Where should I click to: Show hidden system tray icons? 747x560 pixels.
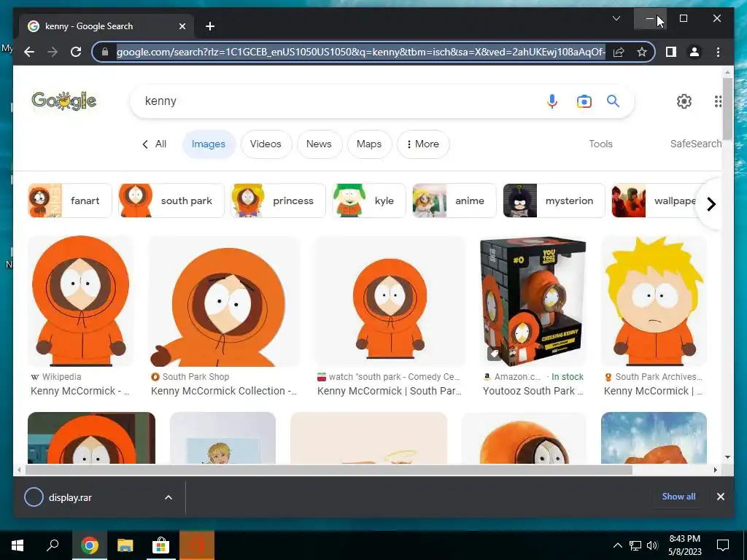(617, 545)
